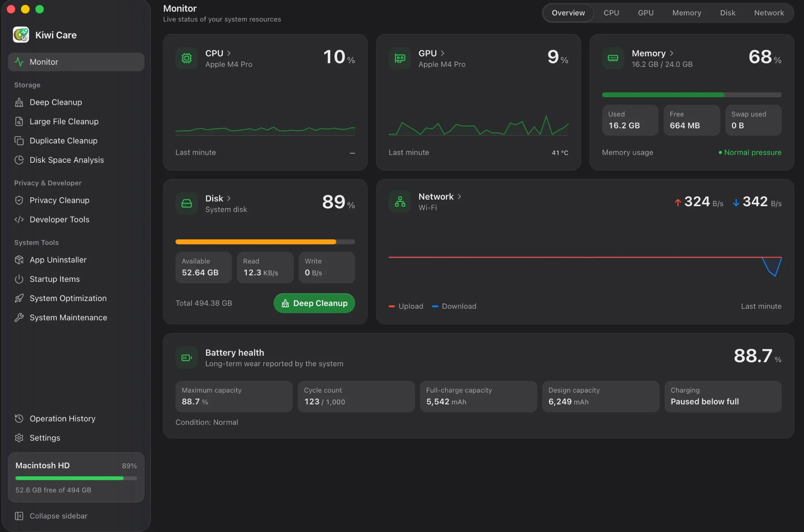
Task: Click the Settings gear icon
Action: coord(19,438)
